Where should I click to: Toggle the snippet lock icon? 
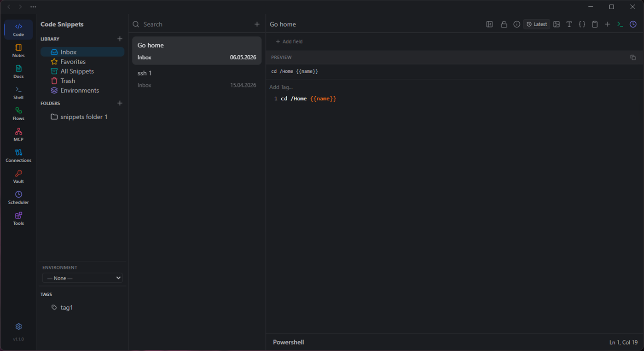pos(504,24)
